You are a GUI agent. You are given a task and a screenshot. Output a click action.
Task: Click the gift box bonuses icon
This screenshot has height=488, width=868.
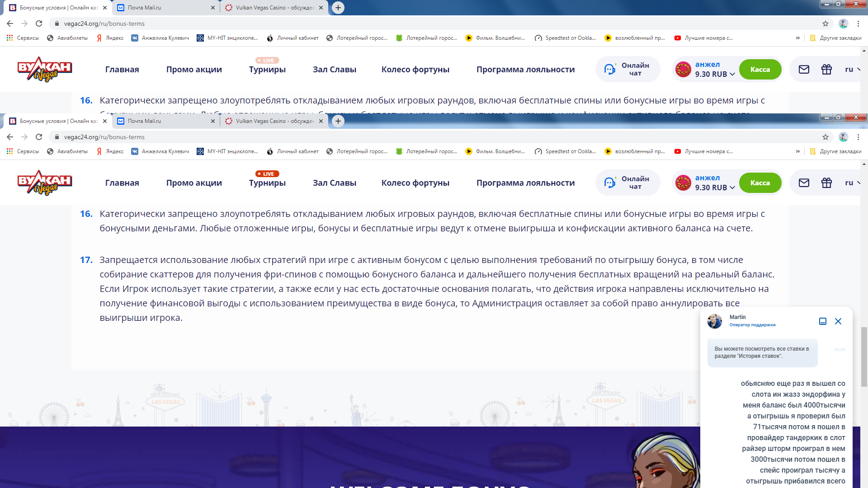coord(826,183)
